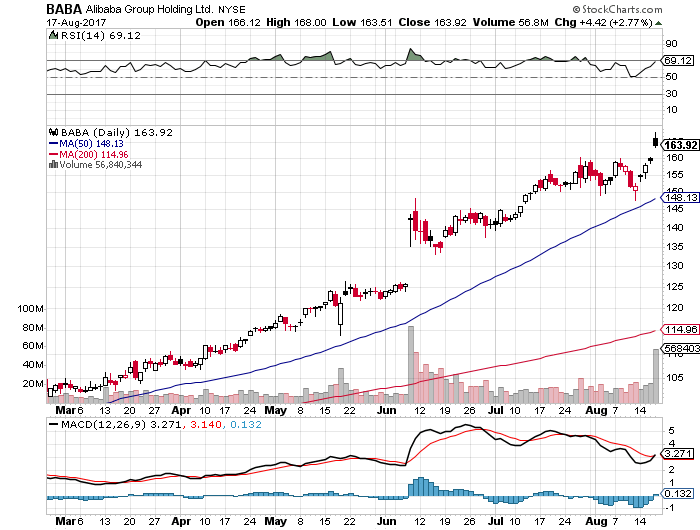The image size is (700, 530).
Task: Click the latest candlestick near 163.92
Action: (x=655, y=142)
